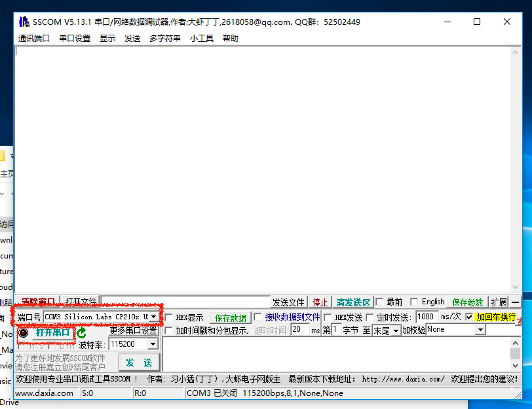
Task: Click the SSCOM application icon in title bar
Action: pos(24,22)
